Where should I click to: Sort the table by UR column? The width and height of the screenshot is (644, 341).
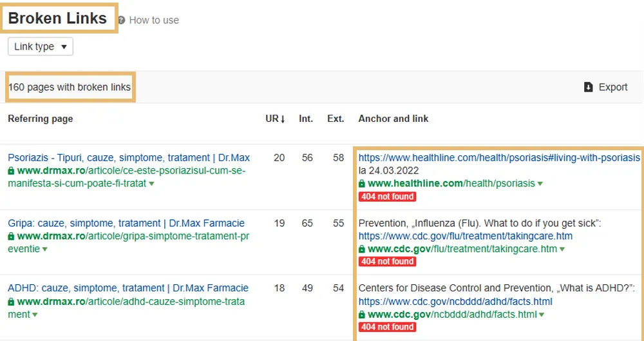[x=275, y=119]
